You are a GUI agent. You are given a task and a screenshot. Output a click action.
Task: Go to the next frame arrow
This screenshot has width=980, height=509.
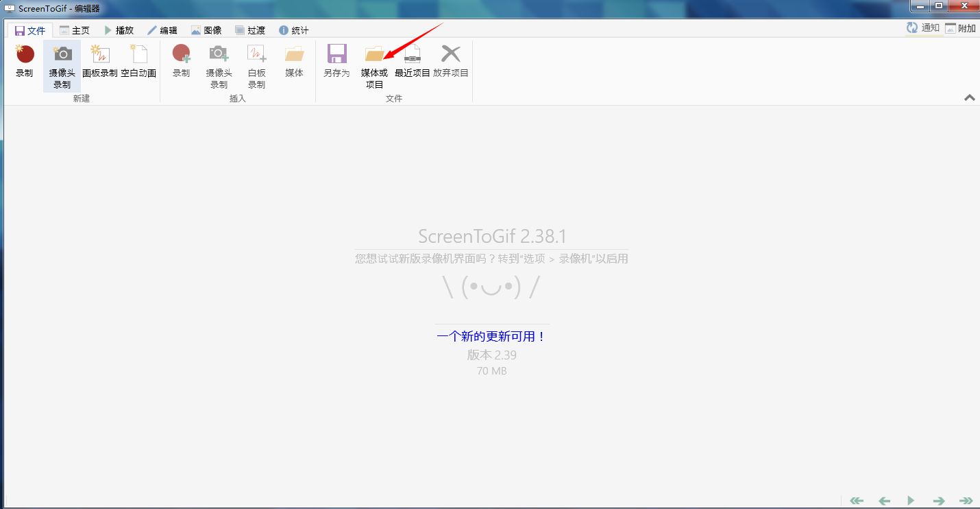click(939, 501)
